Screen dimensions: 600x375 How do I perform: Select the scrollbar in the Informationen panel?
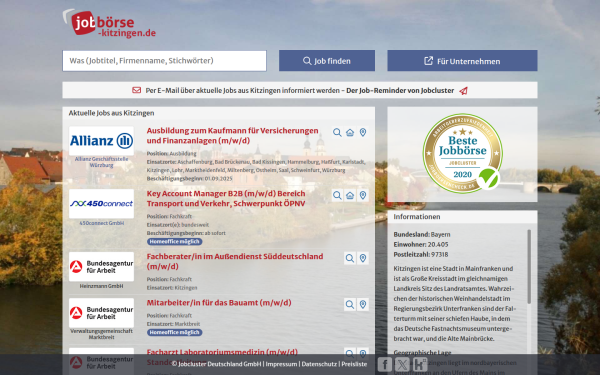click(529, 267)
